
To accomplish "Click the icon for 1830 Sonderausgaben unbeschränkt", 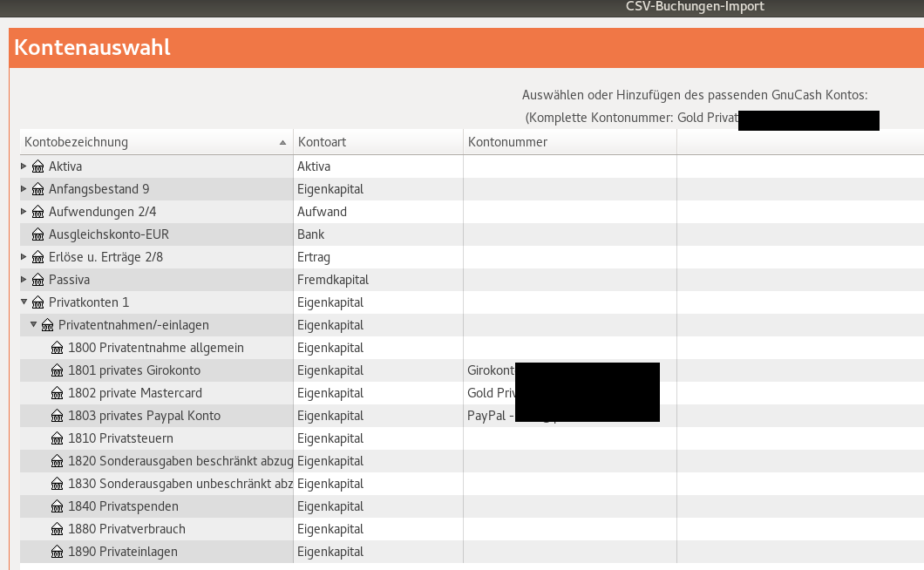I will click(x=58, y=484).
